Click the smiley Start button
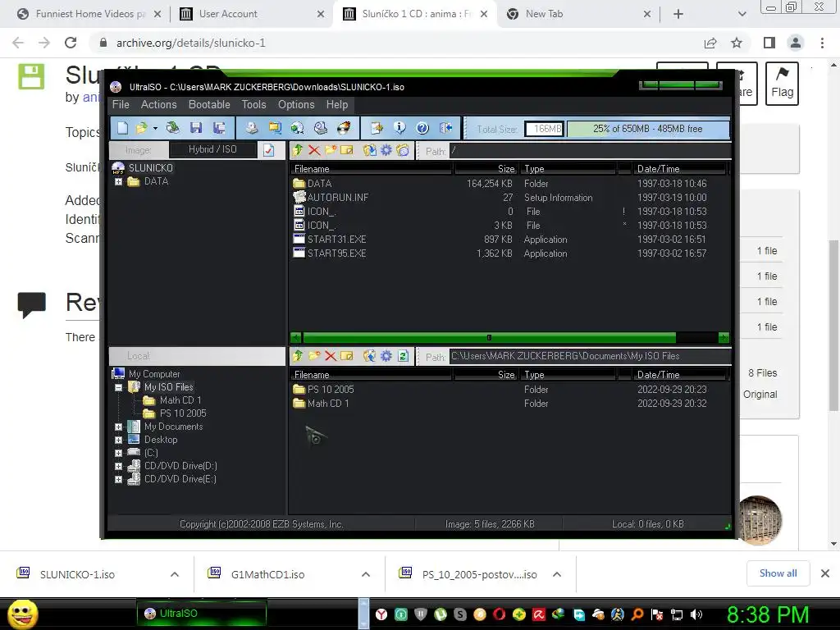The height and width of the screenshot is (630, 840). click(22, 614)
